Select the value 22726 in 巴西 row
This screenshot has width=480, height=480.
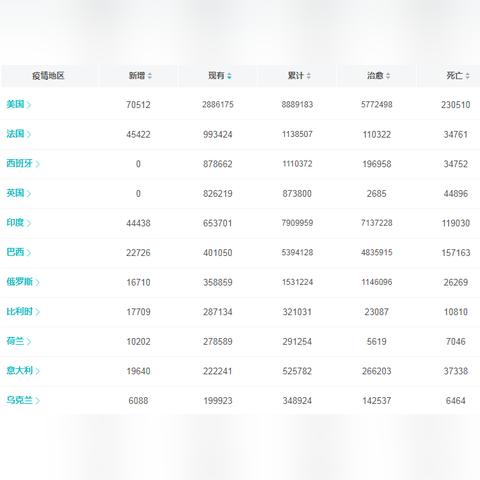pyautogui.click(x=138, y=253)
